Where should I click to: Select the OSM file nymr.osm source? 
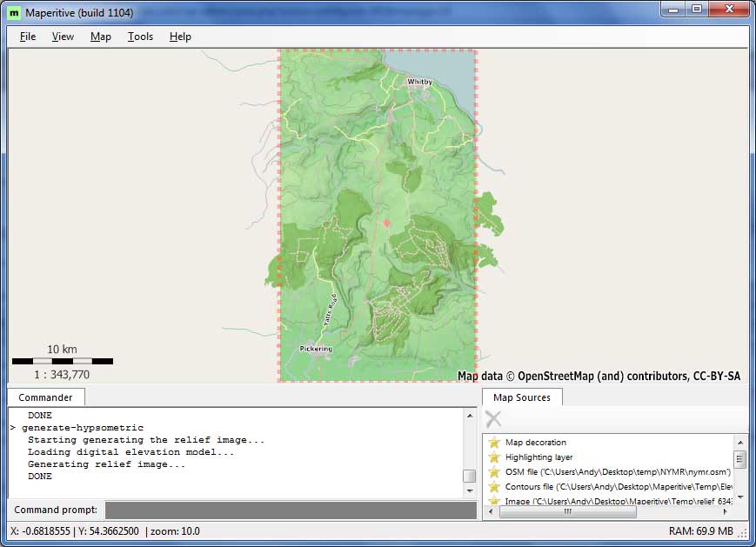(618, 472)
